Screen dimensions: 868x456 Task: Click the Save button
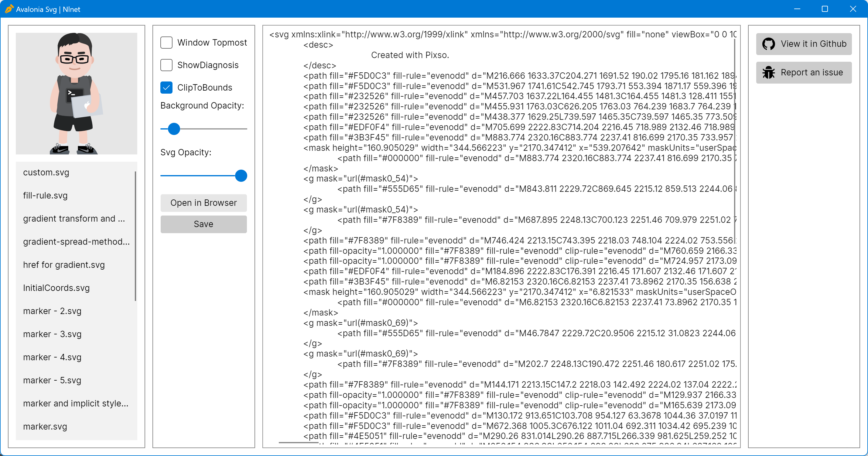(x=203, y=224)
